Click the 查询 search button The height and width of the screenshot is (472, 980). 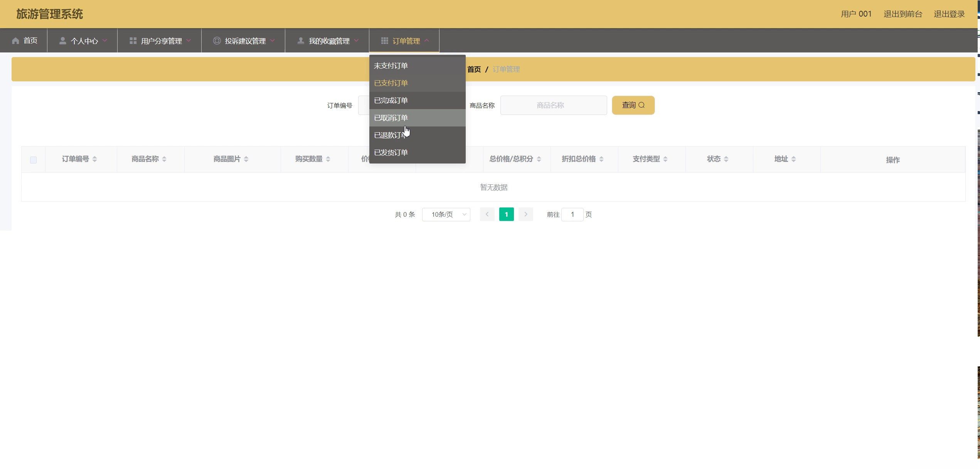coord(633,105)
